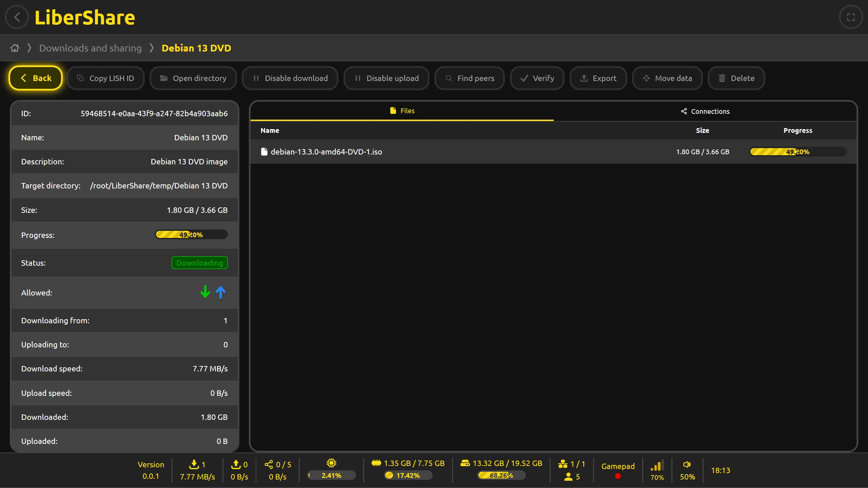The width and height of the screenshot is (868, 488).
Task: Click the user person icon in status bar
Action: tap(569, 476)
